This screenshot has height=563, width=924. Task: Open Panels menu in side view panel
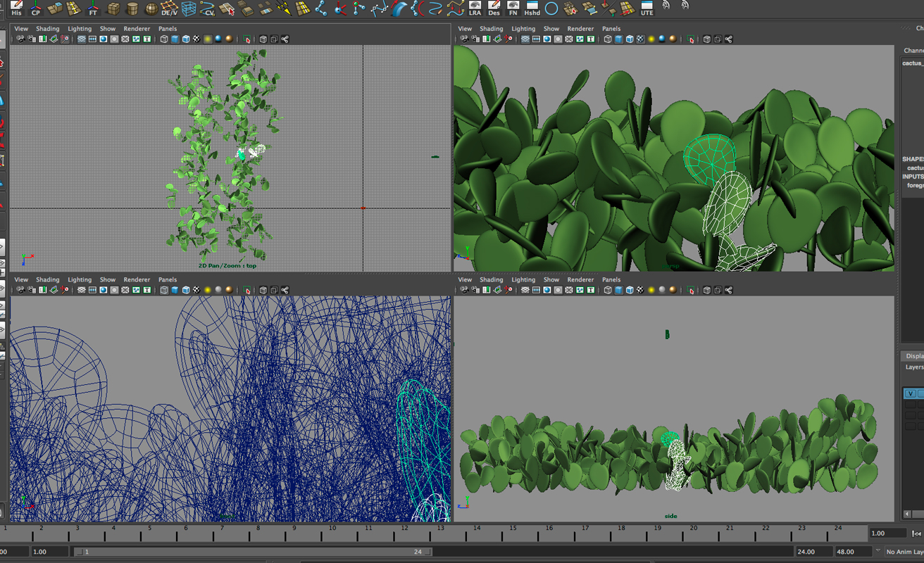(611, 279)
